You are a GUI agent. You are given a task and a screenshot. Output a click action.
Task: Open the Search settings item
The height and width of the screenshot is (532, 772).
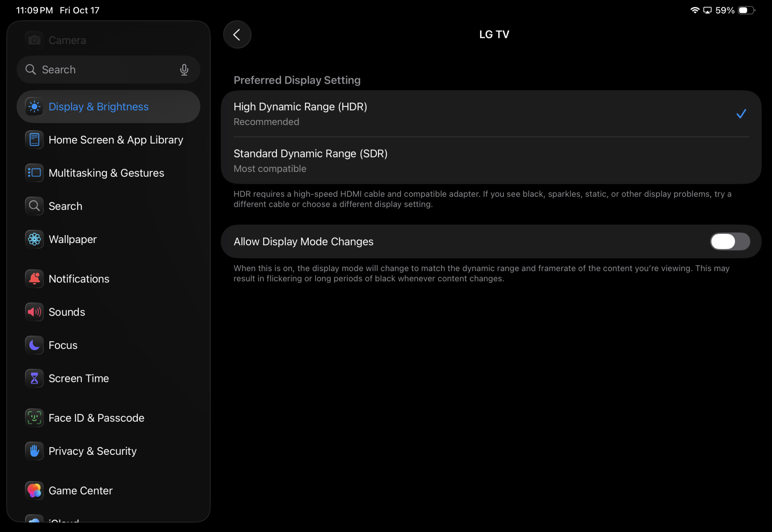tap(66, 206)
